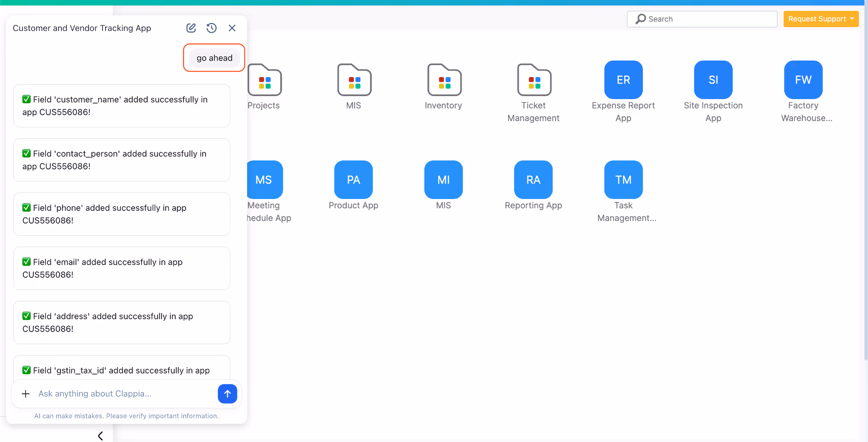
Task: Open the Site Inspection App
Action: 712,80
